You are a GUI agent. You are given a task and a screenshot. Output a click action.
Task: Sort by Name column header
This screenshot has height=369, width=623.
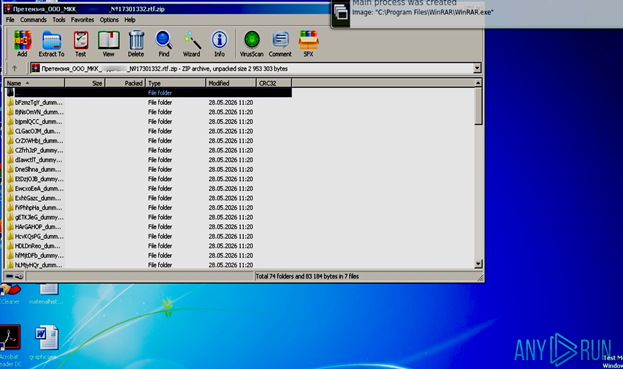pos(35,83)
